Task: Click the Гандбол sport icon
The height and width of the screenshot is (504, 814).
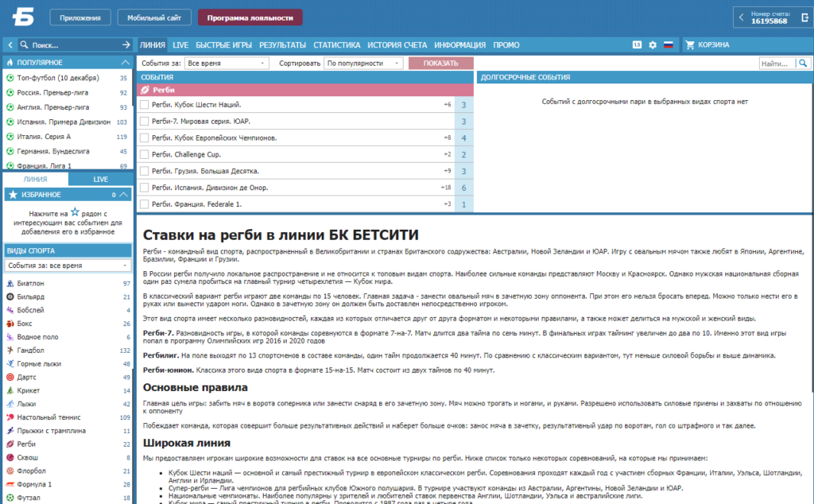Action: click(x=10, y=351)
